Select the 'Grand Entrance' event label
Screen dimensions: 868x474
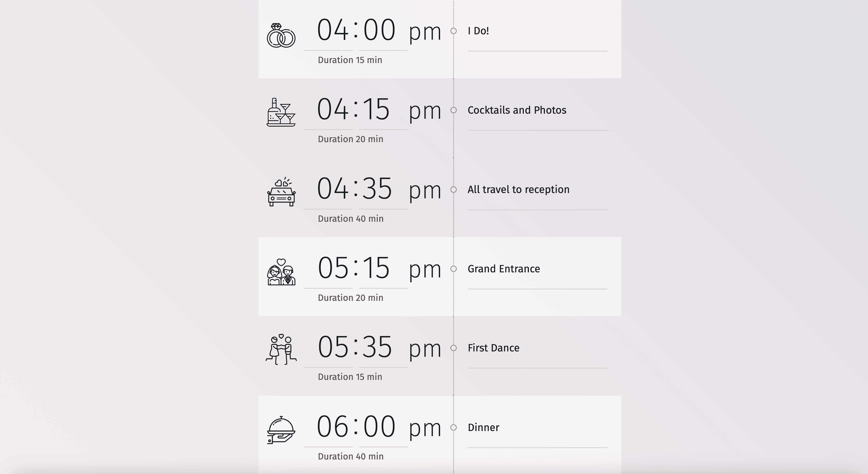click(x=504, y=269)
